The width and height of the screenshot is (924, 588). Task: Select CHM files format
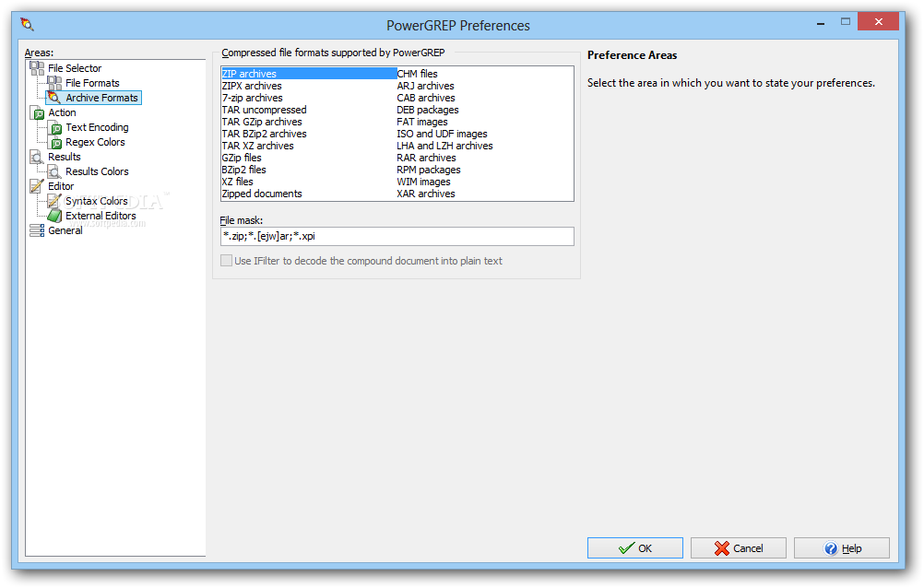pos(417,74)
